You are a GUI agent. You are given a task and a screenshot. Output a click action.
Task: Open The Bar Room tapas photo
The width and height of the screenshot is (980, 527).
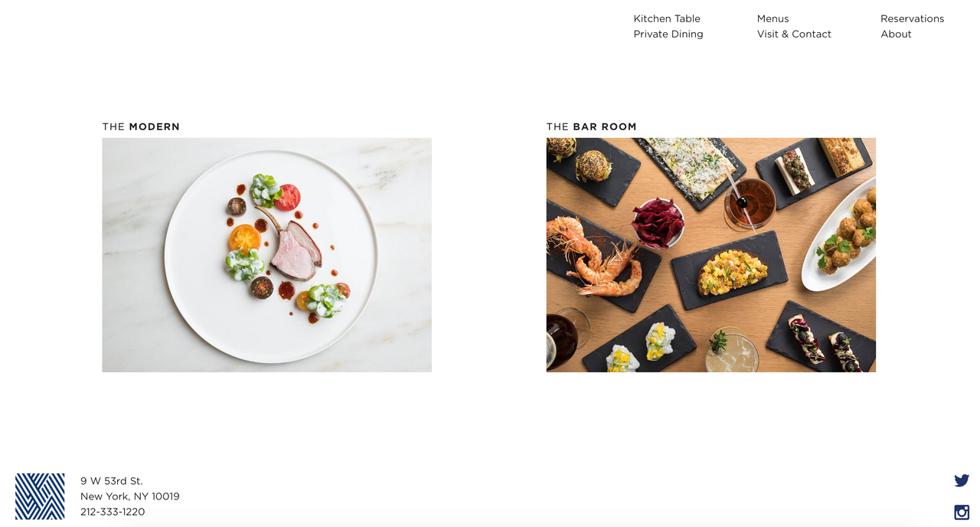(710, 255)
